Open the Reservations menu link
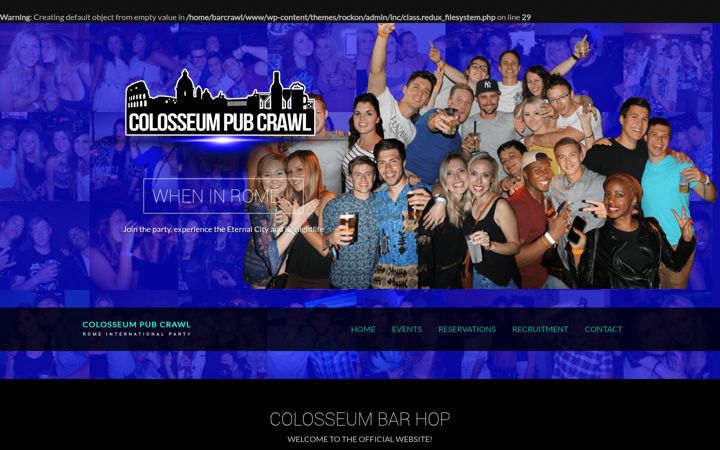The height and width of the screenshot is (450, 720). click(x=467, y=329)
